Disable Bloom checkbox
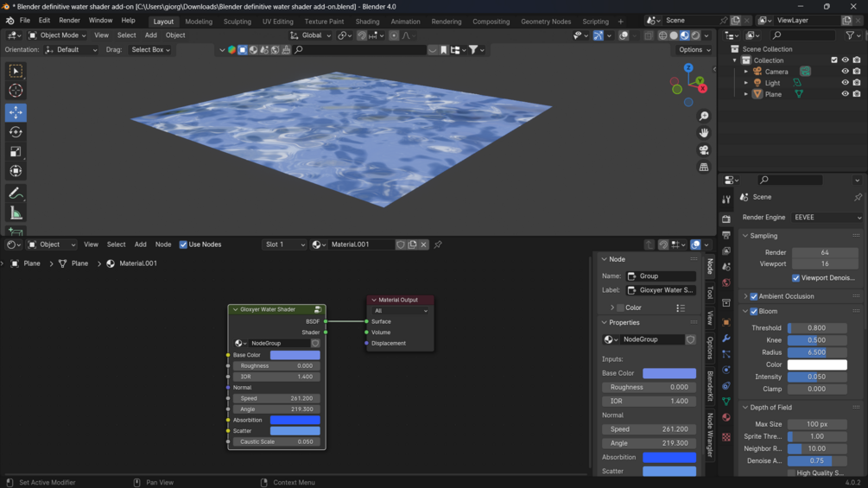This screenshot has width=868, height=488. click(x=753, y=312)
